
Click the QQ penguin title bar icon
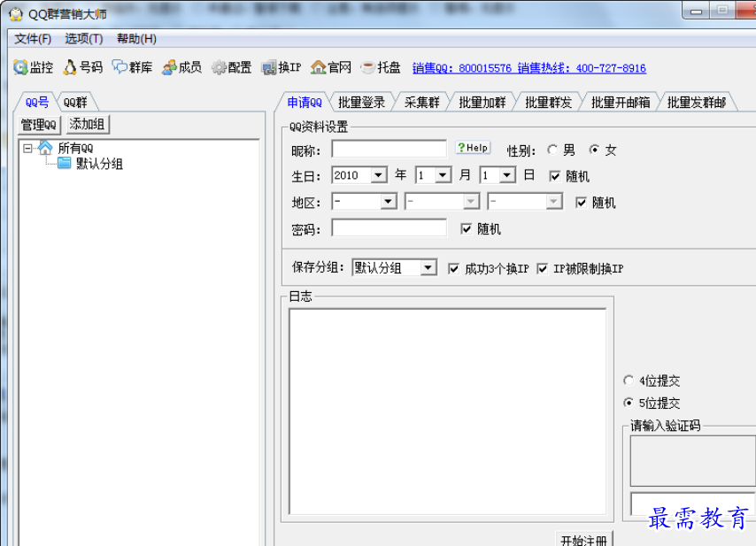pos(16,14)
